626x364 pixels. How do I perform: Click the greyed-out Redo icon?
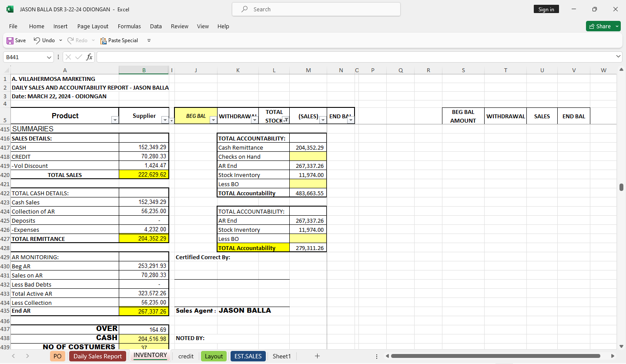click(x=70, y=40)
